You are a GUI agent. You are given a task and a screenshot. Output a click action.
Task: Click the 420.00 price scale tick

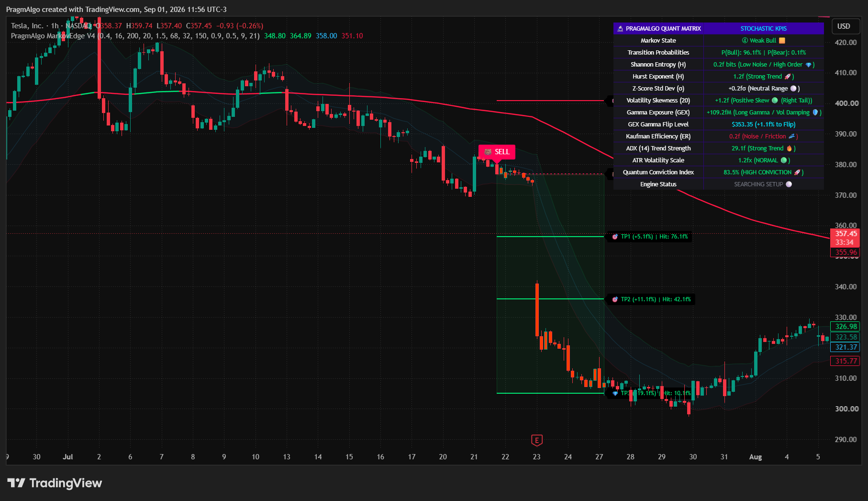(x=846, y=42)
